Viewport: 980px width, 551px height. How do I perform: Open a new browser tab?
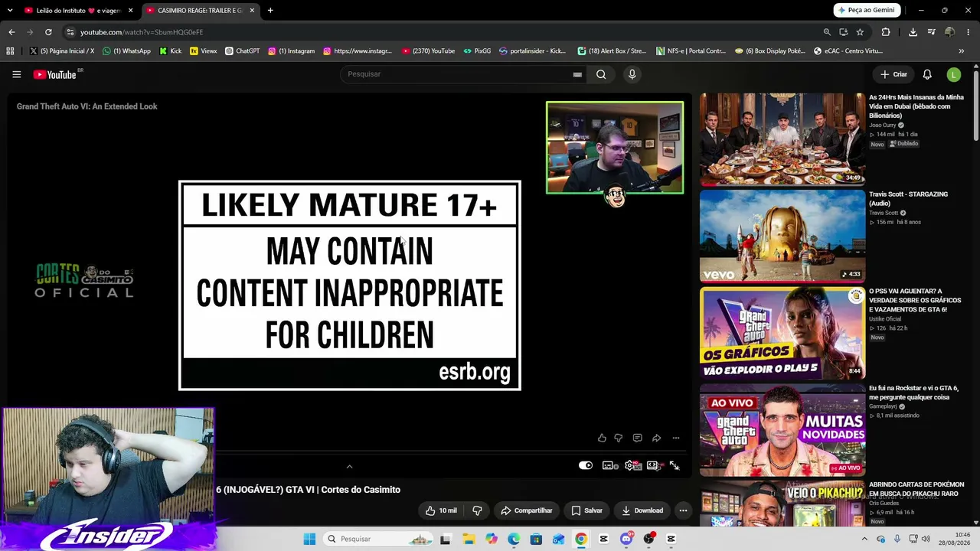270,11
